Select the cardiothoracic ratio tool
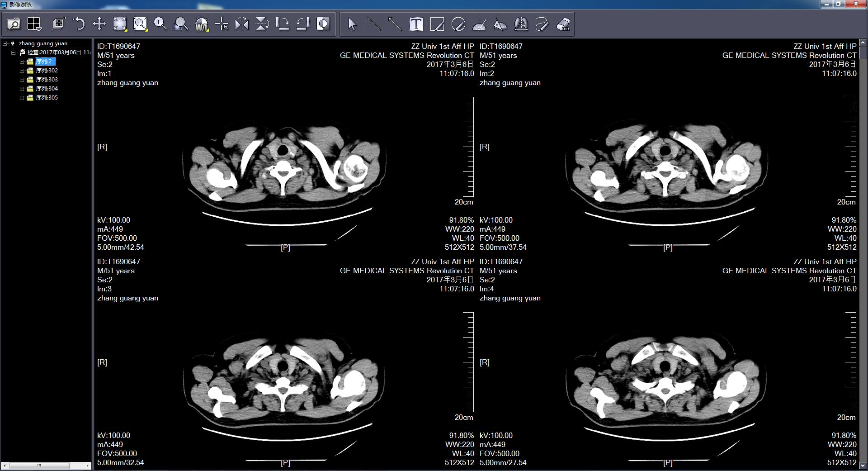This screenshot has height=471, width=868. (521, 24)
